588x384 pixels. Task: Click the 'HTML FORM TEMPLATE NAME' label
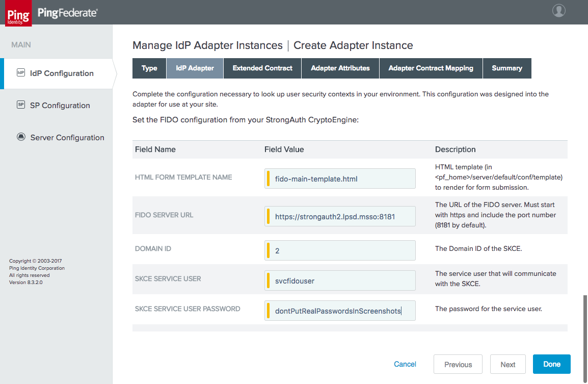[183, 177]
